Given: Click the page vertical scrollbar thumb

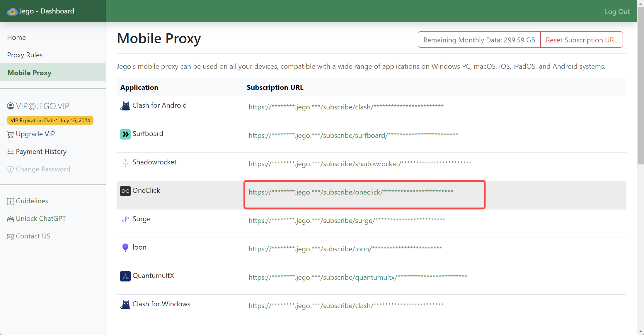Looking at the screenshot, I should pyautogui.click(x=640, y=85).
